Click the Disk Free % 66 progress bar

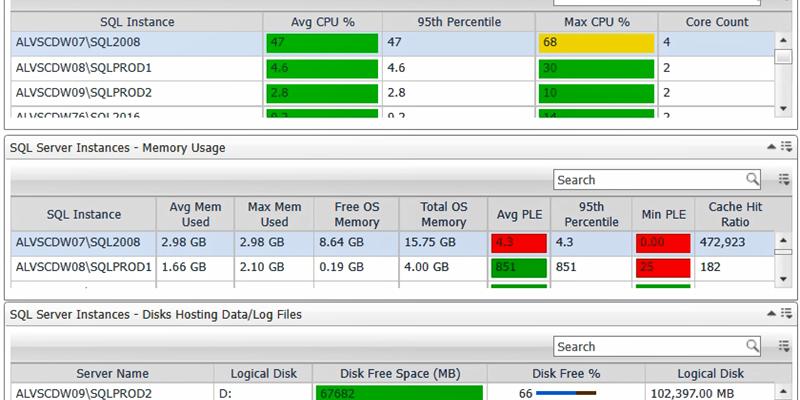pos(566,393)
